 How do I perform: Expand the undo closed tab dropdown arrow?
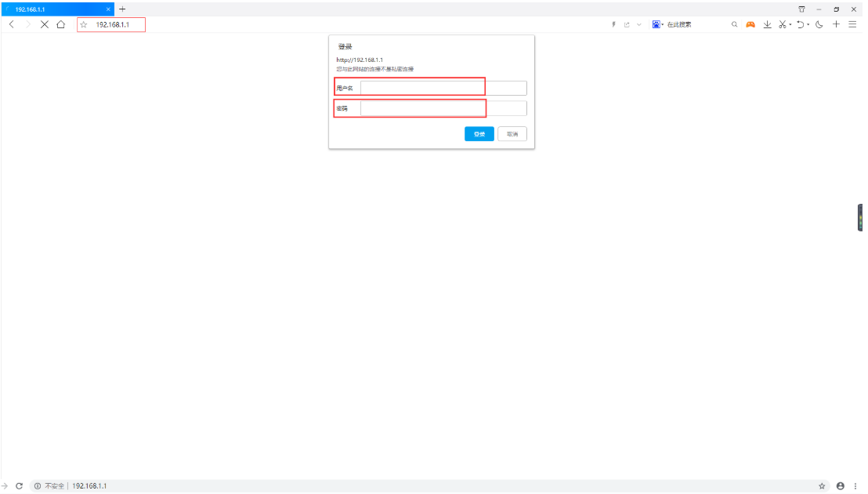[808, 25]
